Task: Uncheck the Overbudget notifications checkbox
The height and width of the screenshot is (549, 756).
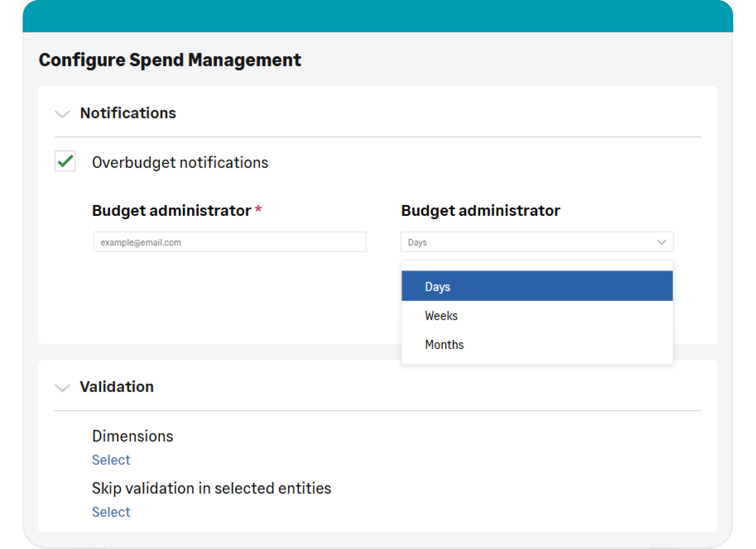Action: pos(65,162)
